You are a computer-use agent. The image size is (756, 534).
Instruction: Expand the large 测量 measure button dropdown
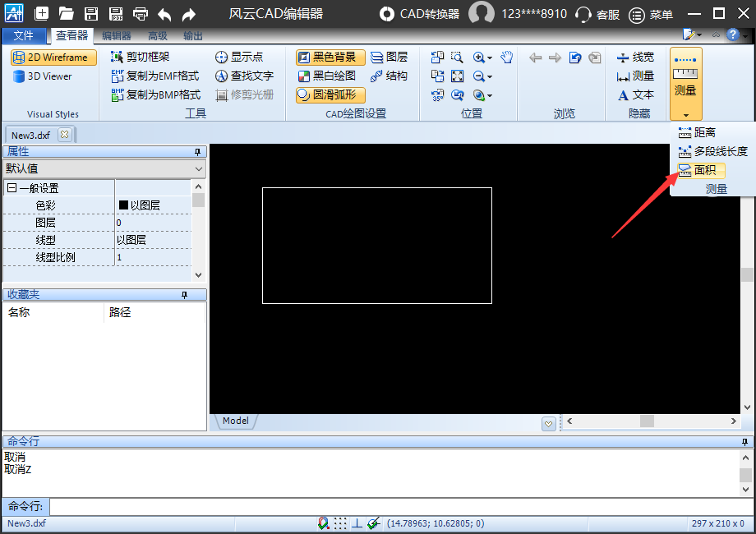(x=685, y=115)
